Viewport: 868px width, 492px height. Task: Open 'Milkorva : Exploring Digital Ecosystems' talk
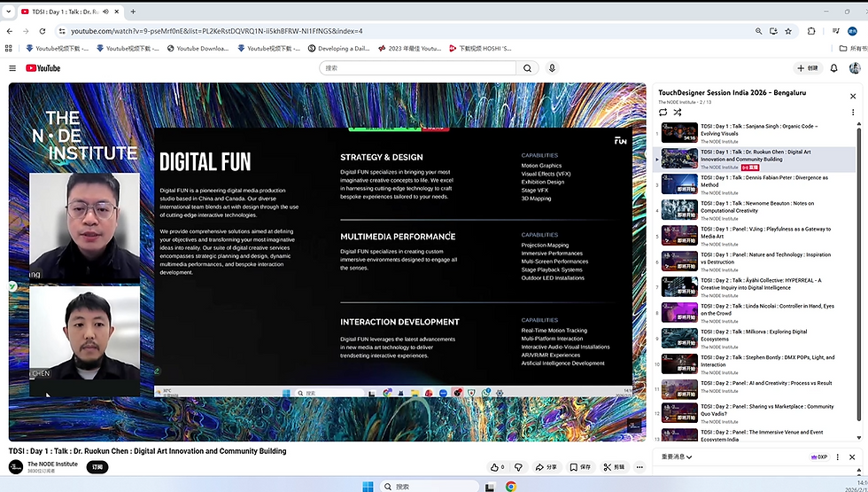point(754,339)
